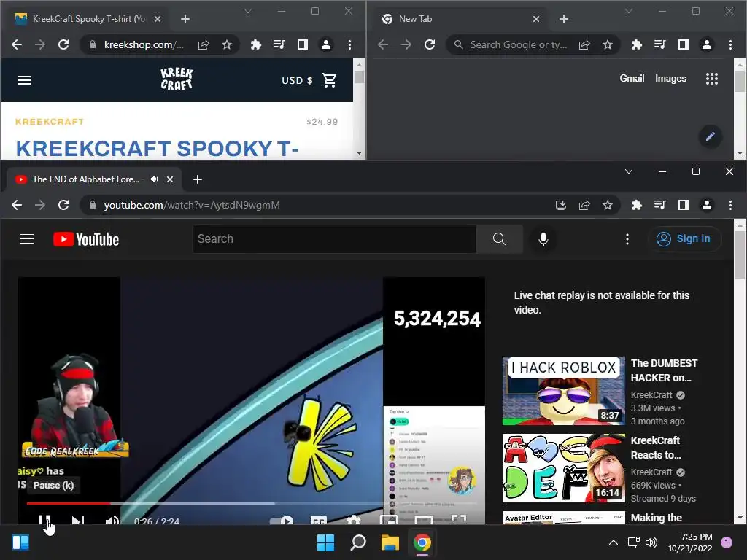Open a new tab in YouTube window
Viewport: 747px width, 560px height.
point(198,179)
